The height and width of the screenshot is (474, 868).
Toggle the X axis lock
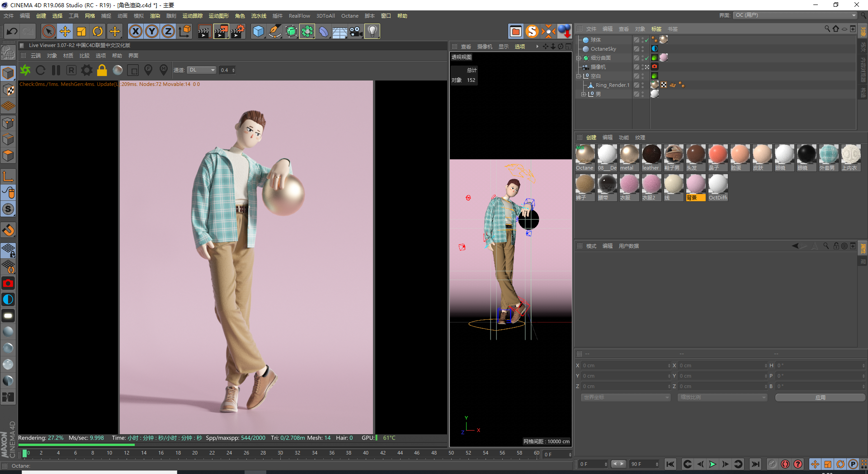point(135,31)
